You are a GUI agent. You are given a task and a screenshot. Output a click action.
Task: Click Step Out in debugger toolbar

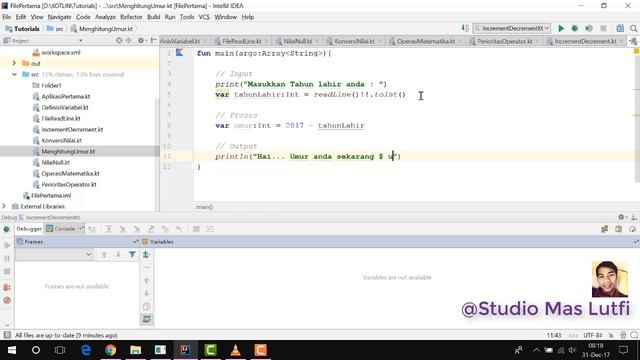pyautogui.click(x=151, y=229)
